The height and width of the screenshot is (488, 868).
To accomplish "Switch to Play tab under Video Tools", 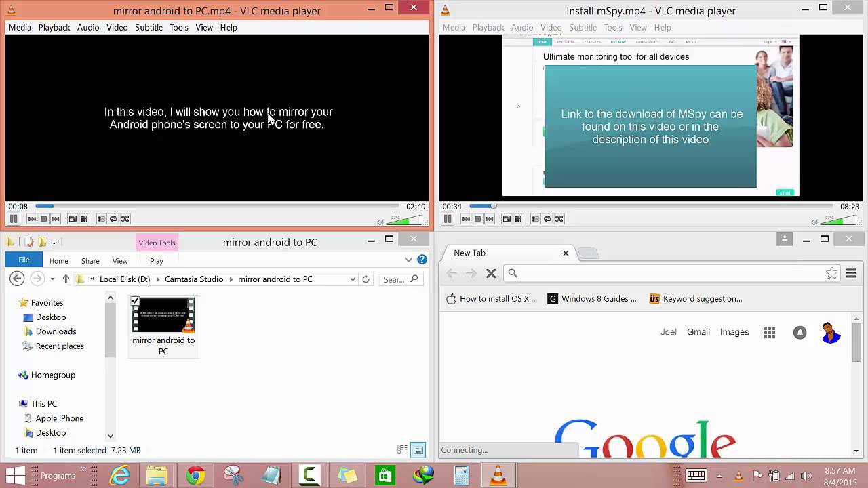I will tap(157, 261).
